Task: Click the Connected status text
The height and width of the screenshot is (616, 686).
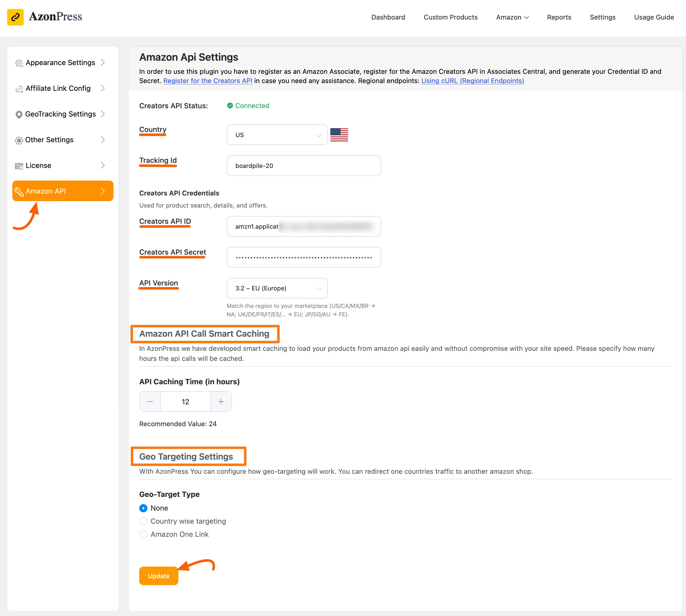Action: 252,106
